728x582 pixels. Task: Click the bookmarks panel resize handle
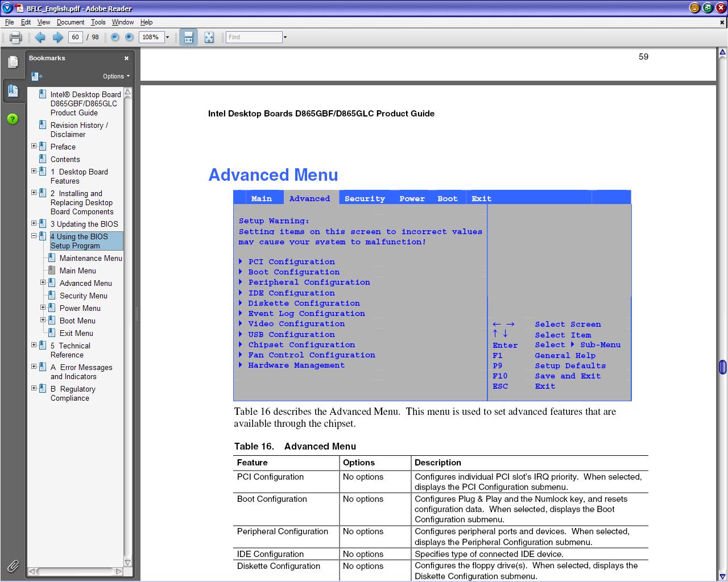point(136,314)
